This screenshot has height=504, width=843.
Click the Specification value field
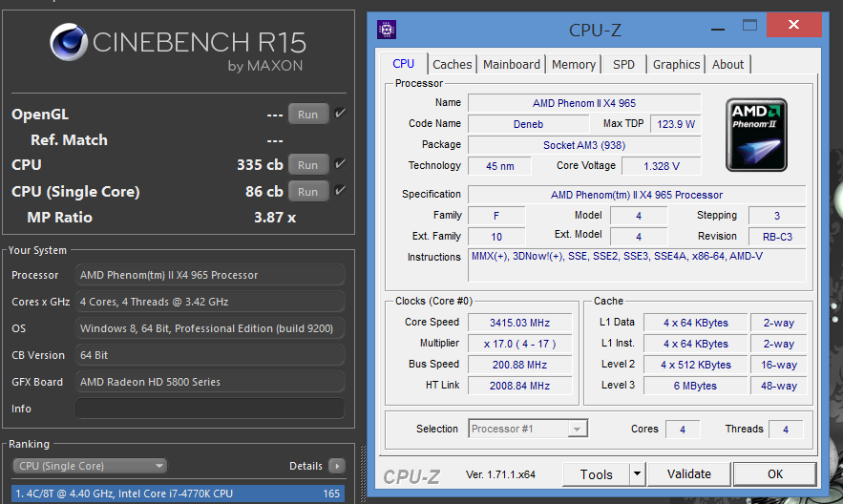tap(637, 195)
